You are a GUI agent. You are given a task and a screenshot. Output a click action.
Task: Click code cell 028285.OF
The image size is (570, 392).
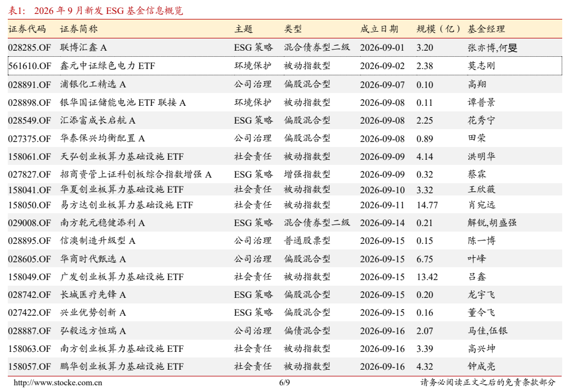click(30, 48)
